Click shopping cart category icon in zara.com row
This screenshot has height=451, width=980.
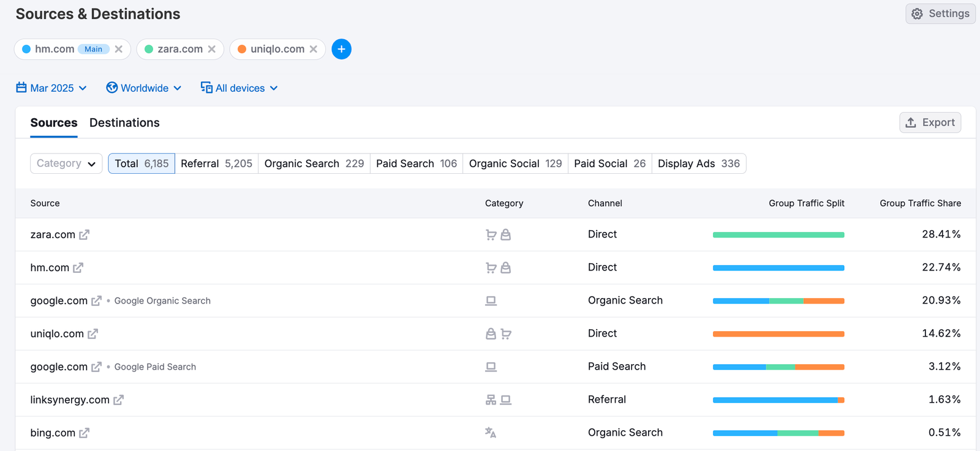[x=491, y=235]
